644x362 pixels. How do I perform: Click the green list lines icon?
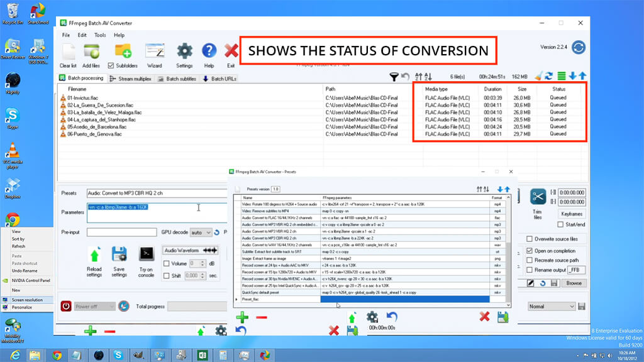(x=561, y=76)
